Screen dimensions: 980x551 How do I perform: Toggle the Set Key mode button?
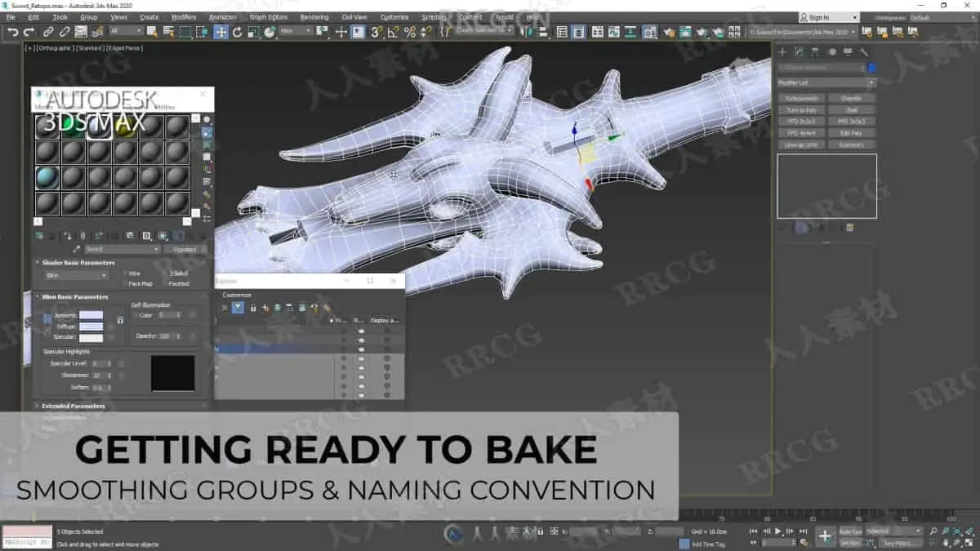(x=850, y=544)
